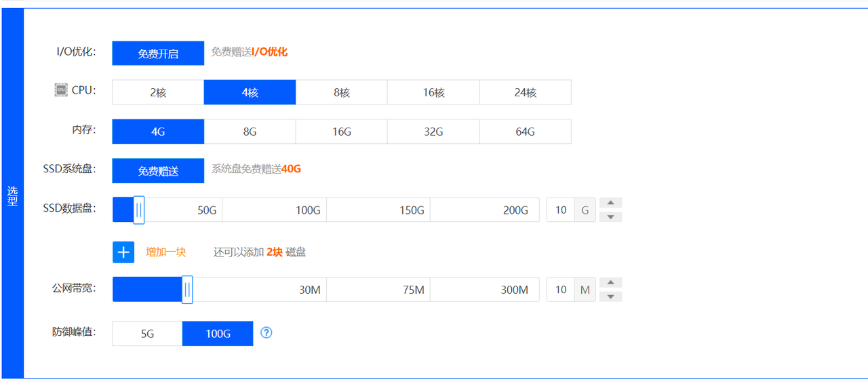Toggle the I/O优化 免费开启 button
The height and width of the screenshot is (382, 868).
(158, 54)
